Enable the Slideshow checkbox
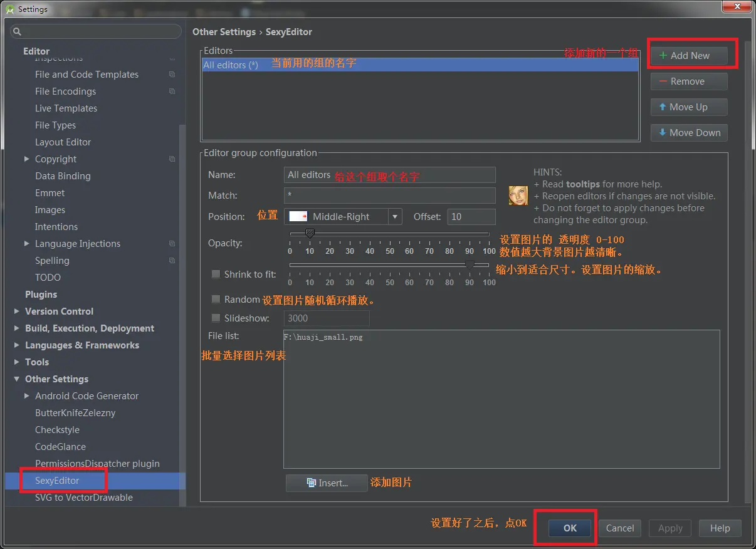Viewport: 756px width, 549px height. tap(215, 318)
